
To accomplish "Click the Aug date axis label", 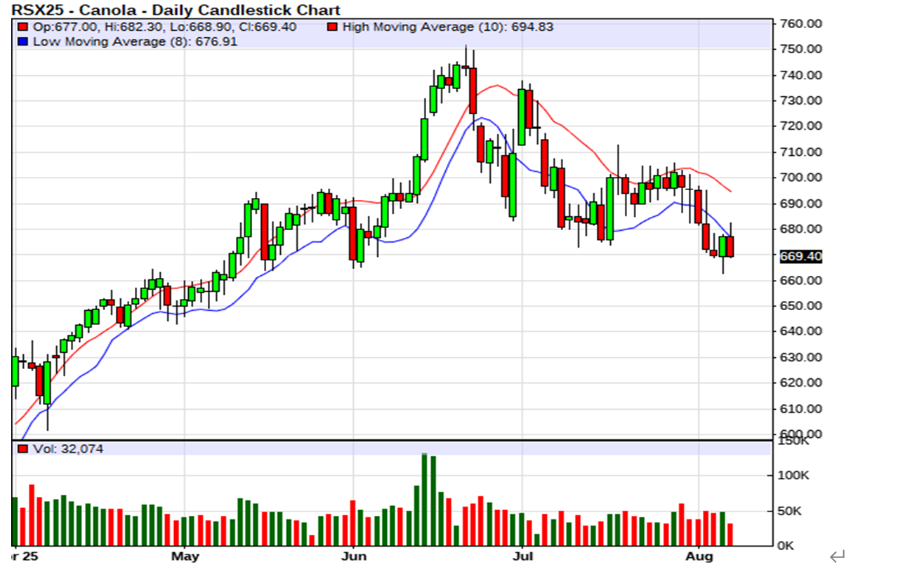I will [x=699, y=556].
